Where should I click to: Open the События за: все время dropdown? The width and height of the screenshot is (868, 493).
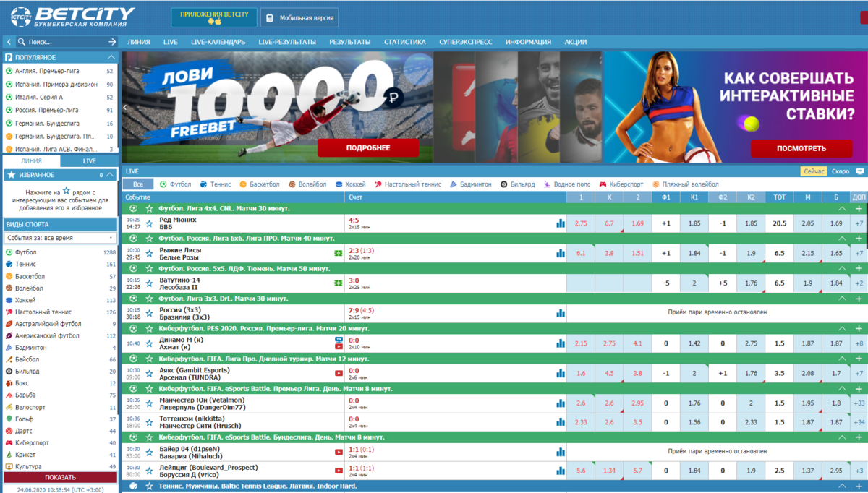(x=60, y=238)
